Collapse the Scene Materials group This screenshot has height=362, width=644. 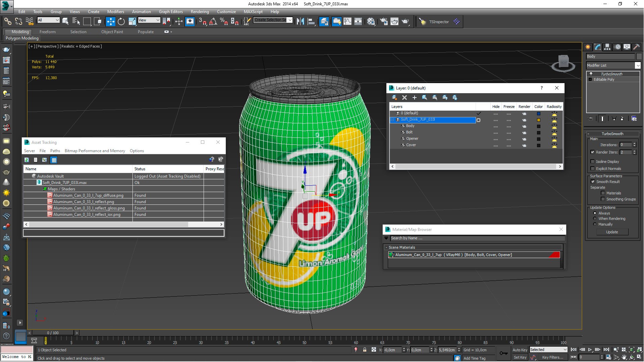[x=386, y=247]
